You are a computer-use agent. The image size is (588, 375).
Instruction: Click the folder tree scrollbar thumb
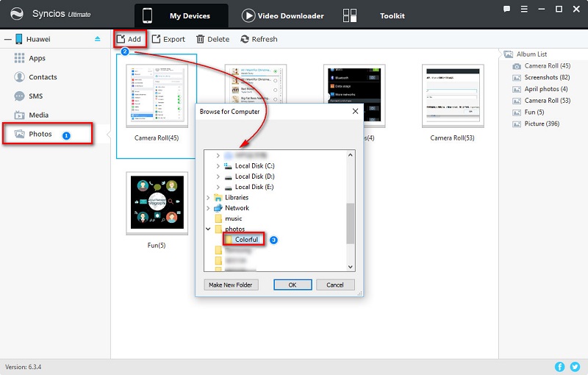(351, 224)
